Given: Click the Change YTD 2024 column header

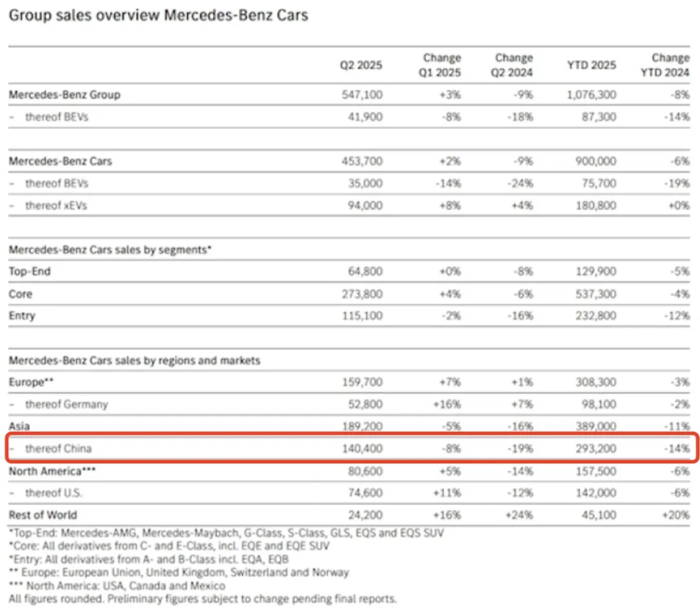Looking at the screenshot, I should tap(665, 65).
